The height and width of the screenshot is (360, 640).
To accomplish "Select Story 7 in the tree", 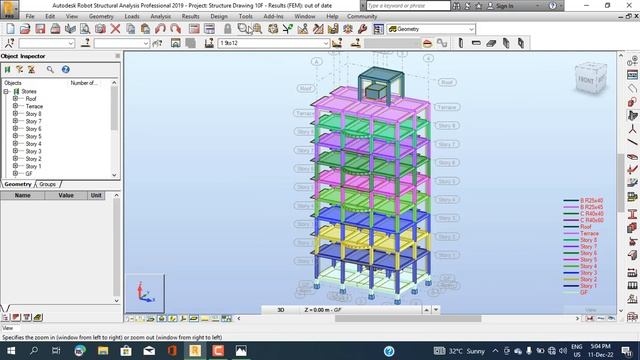I will point(33,121).
